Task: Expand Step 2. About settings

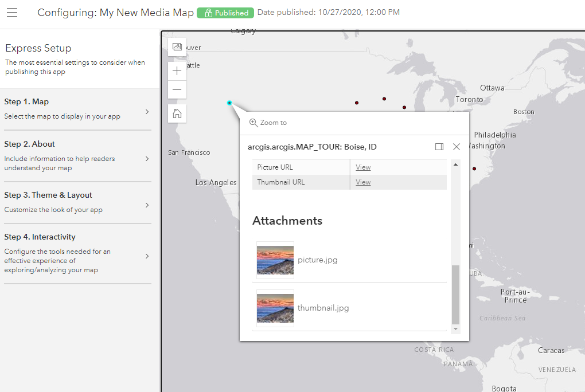Action: [x=77, y=156]
